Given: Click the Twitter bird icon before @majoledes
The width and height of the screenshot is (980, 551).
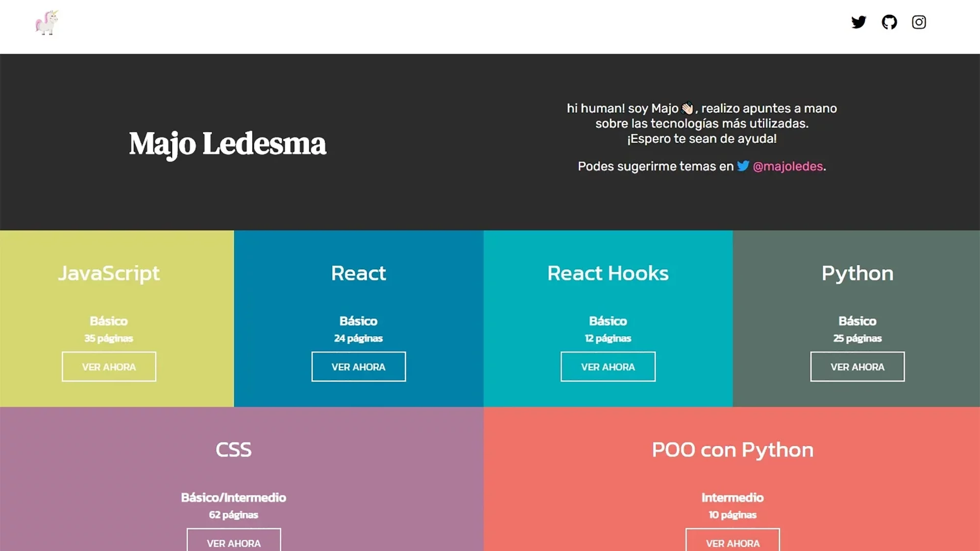Looking at the screenshot, I should pos(744,166).
